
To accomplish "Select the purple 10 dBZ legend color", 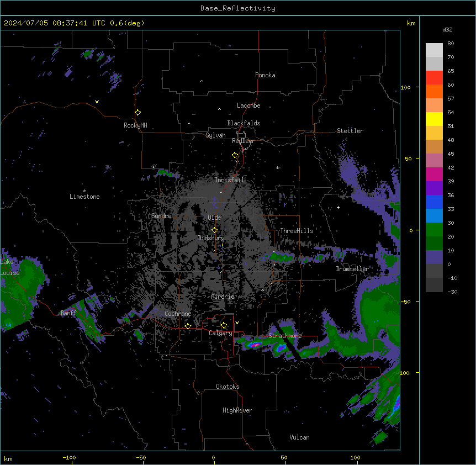I will tap(434, 257).
